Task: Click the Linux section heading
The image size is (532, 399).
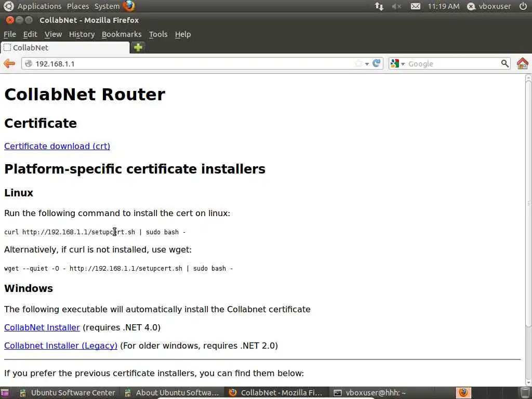Action: tap(19, 193)
